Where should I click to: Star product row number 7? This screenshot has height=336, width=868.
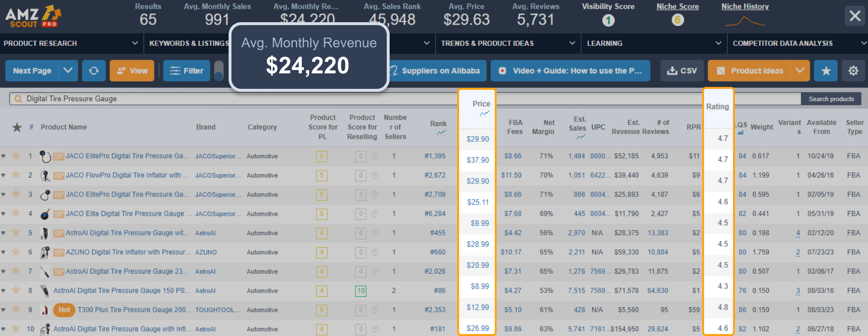(16, 270)
